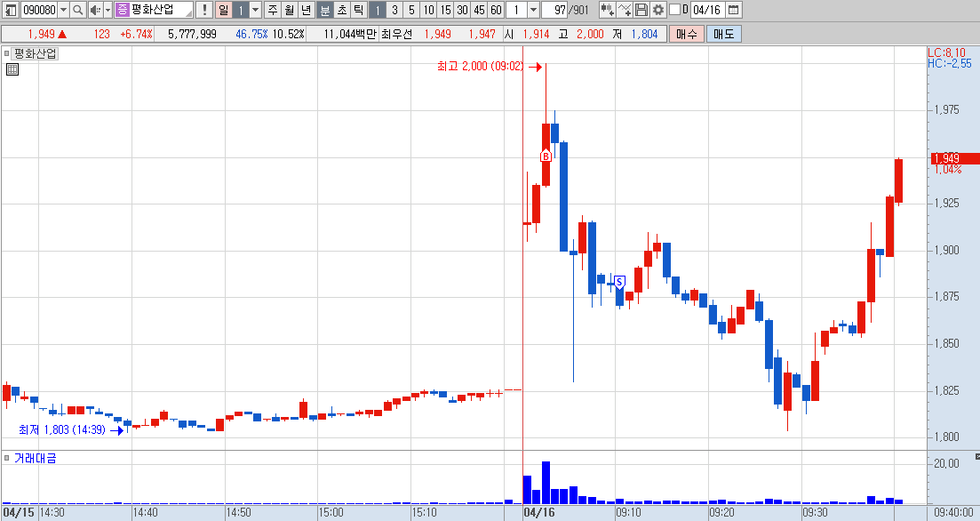
Task: Open the candlestick chart type icon
Action: pyautogui.click(x=606, y=10)
